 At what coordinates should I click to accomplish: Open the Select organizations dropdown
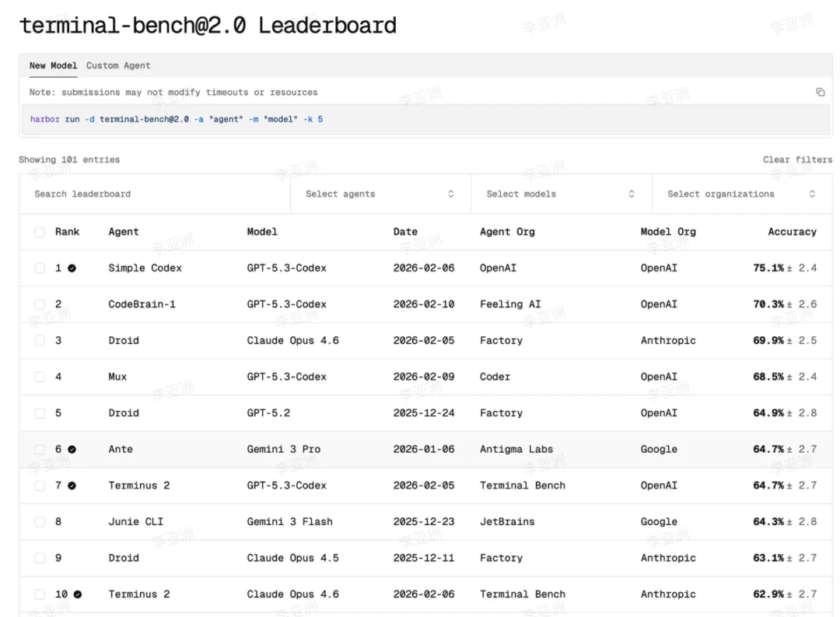pyautogui.click(x=741, y=194)
